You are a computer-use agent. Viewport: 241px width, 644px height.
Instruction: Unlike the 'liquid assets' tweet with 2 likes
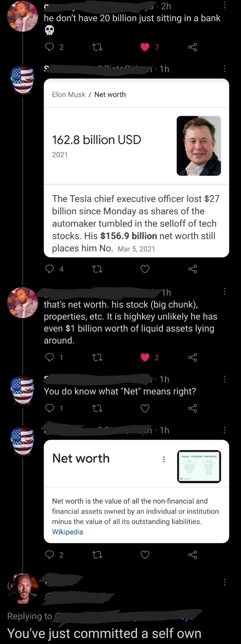pyautogui.click(x=145, y=357)
